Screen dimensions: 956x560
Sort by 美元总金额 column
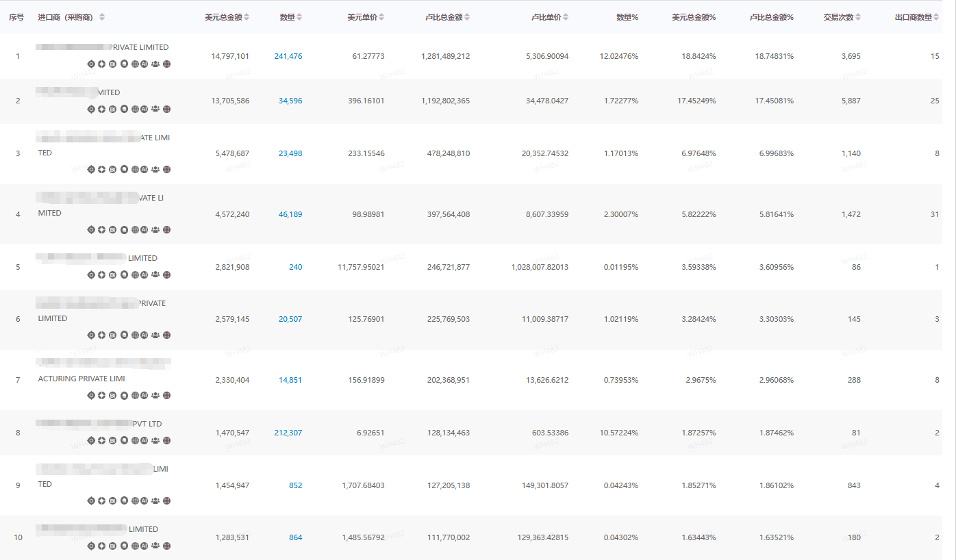[247, 17]
